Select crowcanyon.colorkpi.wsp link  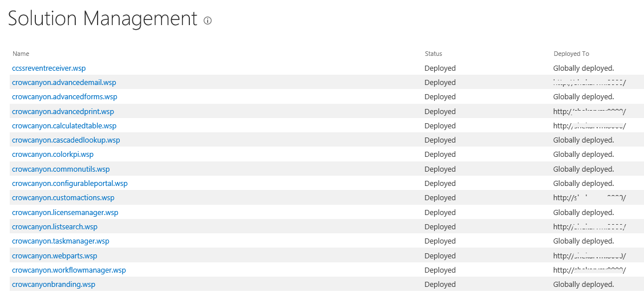[x=52, y=155]
